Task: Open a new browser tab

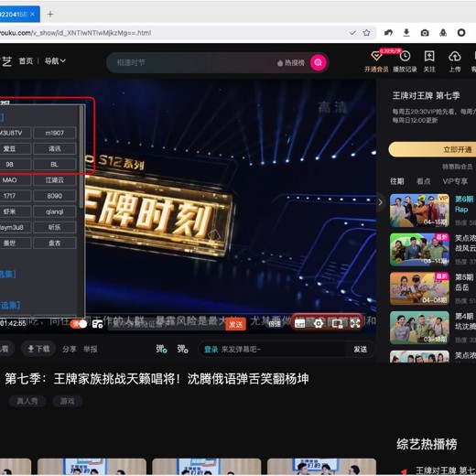Action: click(x=50, y=14)
